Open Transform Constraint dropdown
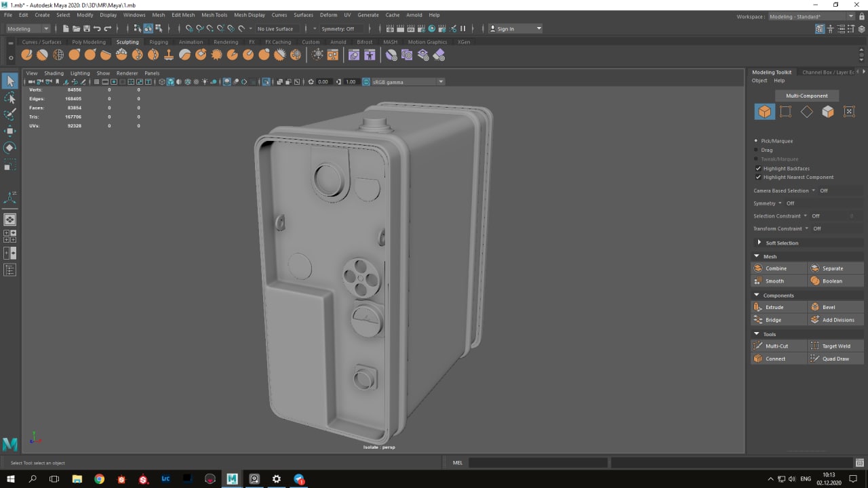Image resolution: width=868 pixels, height=488 pixels. 781,228
